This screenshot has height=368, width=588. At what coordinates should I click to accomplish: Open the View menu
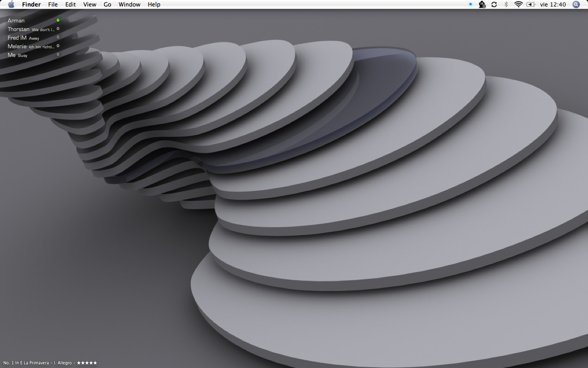[89, 4]
